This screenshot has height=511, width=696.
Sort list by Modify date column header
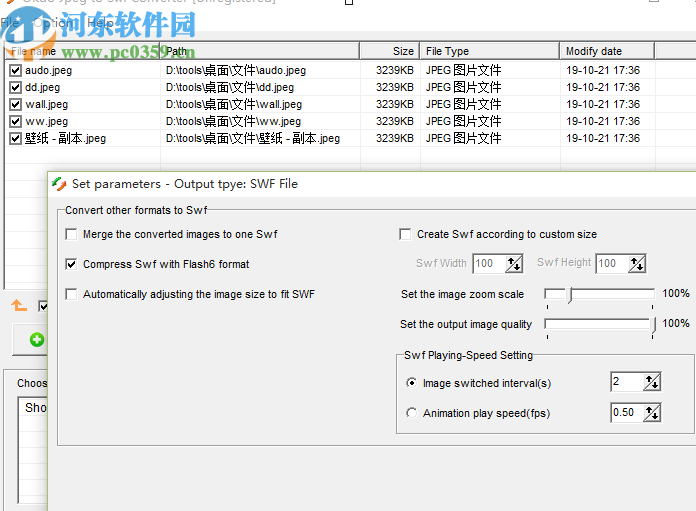(607, 51)
